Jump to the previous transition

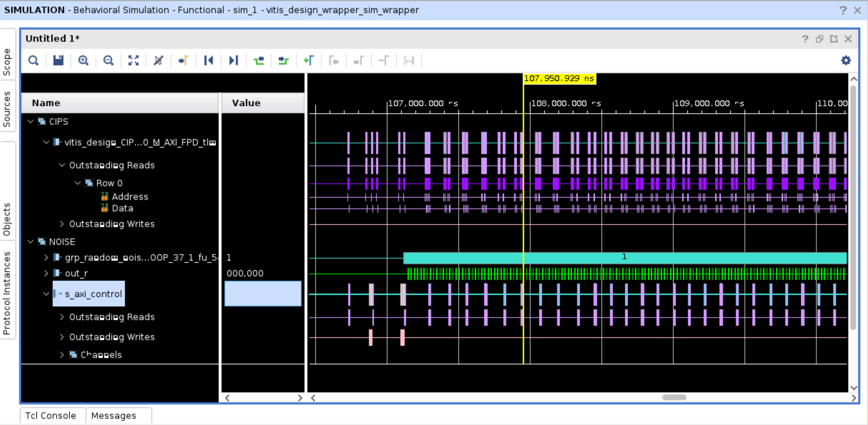[258, 61]
